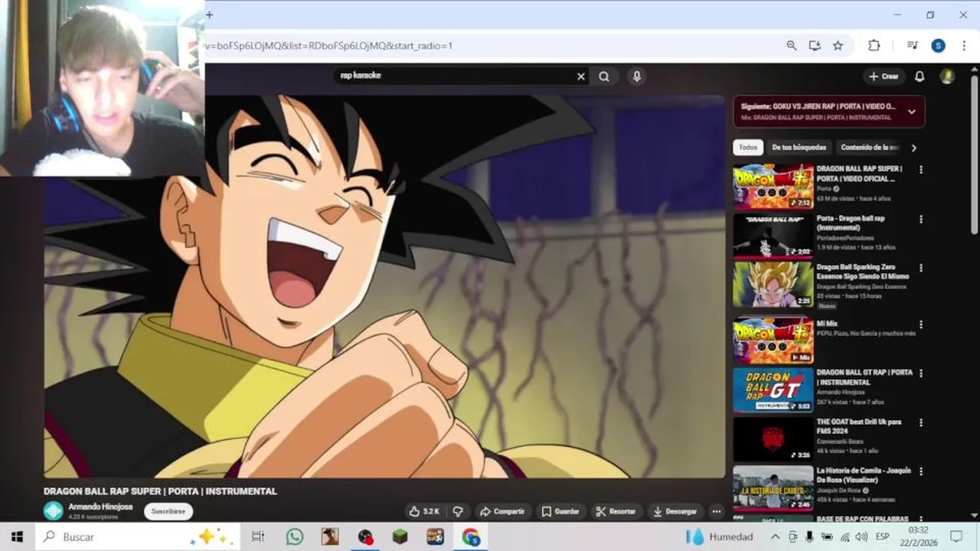The height and width of the screenshot is (551, 980).
Task: Click Guardar to save the video
Action: (560, 511)
